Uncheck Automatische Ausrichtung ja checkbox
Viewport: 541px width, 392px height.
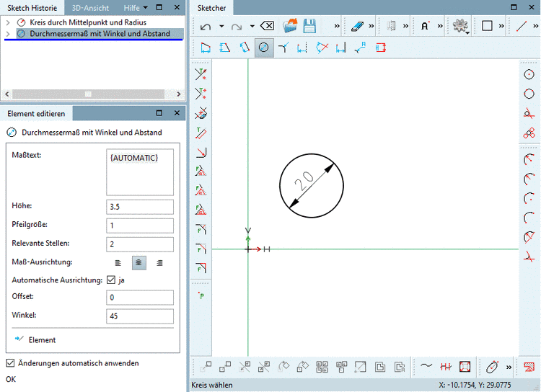[x=111, y=280]
